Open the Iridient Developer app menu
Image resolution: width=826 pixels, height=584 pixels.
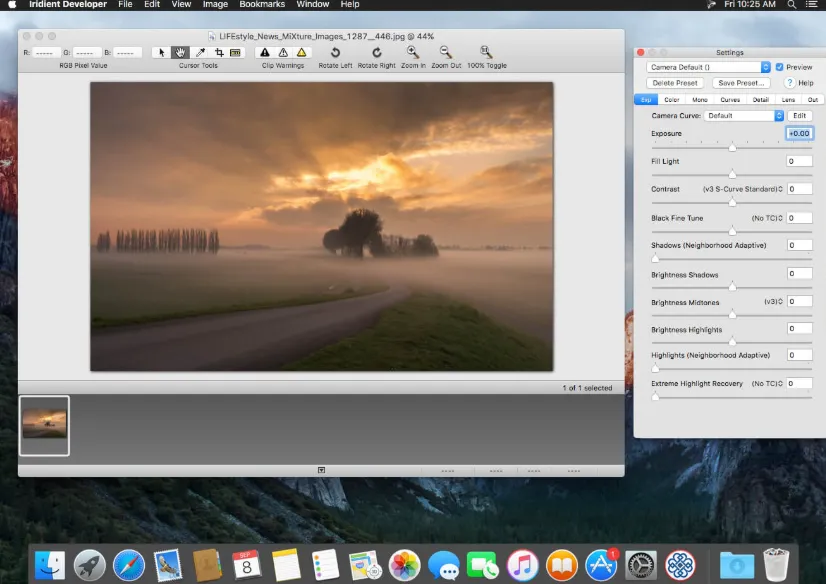[68, 4]
